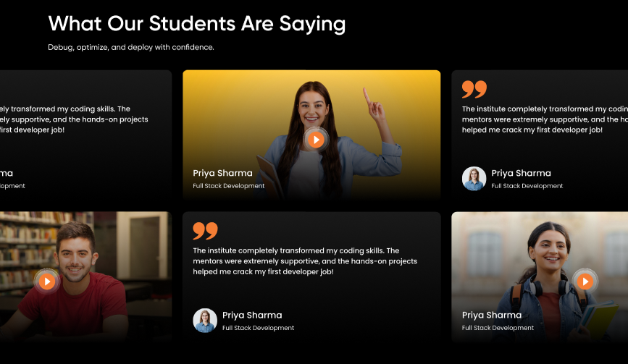628x364 pixels.
Task: Click Priya Sharma name on headphones video card
Action: tap(491, 316)
